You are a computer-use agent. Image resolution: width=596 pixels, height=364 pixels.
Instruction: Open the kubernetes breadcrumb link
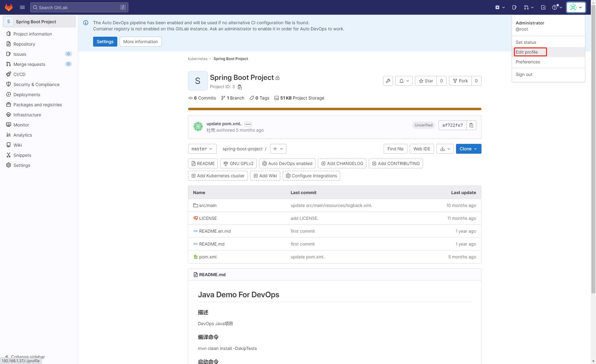198,59
